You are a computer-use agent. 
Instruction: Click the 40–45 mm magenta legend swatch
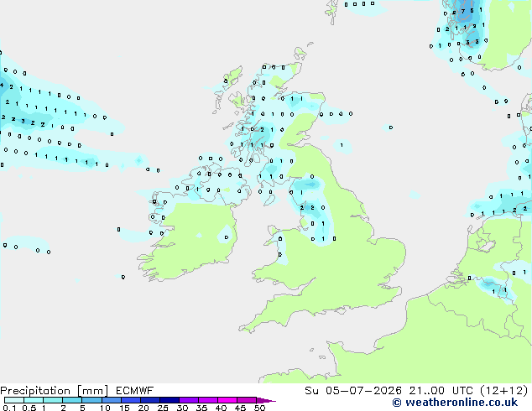(227, 400)
